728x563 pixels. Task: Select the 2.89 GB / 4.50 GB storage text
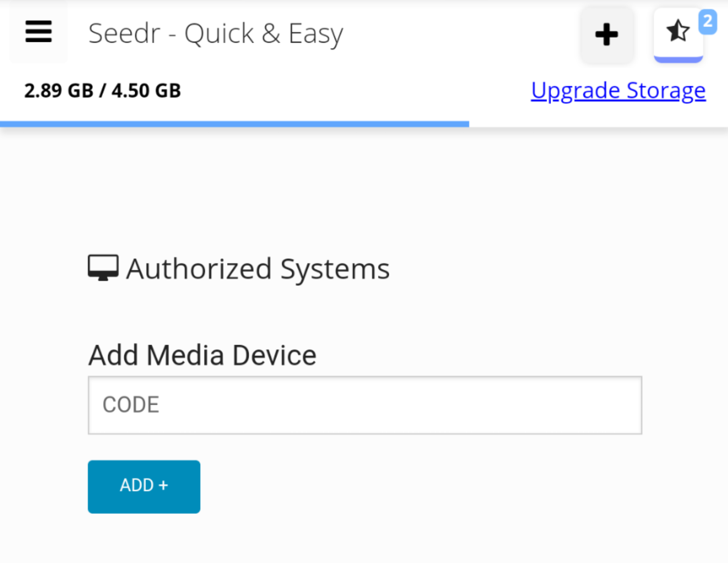tap(102, 90)
